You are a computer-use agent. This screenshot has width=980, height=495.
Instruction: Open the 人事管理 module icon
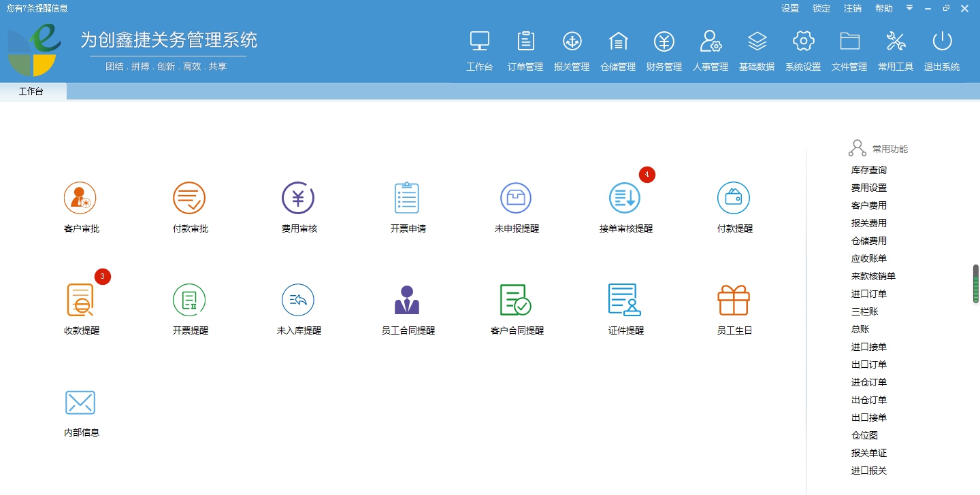[x=710, y=49]
